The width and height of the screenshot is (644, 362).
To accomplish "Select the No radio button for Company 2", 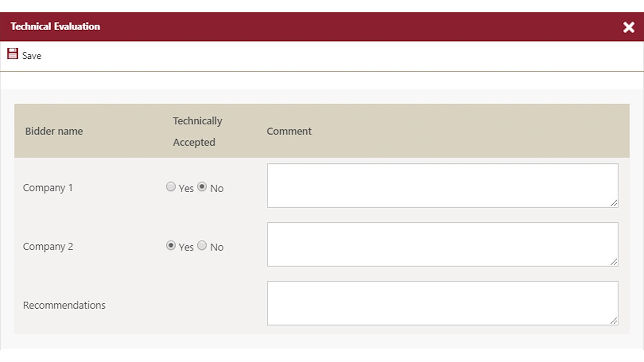I will (202, 246).
